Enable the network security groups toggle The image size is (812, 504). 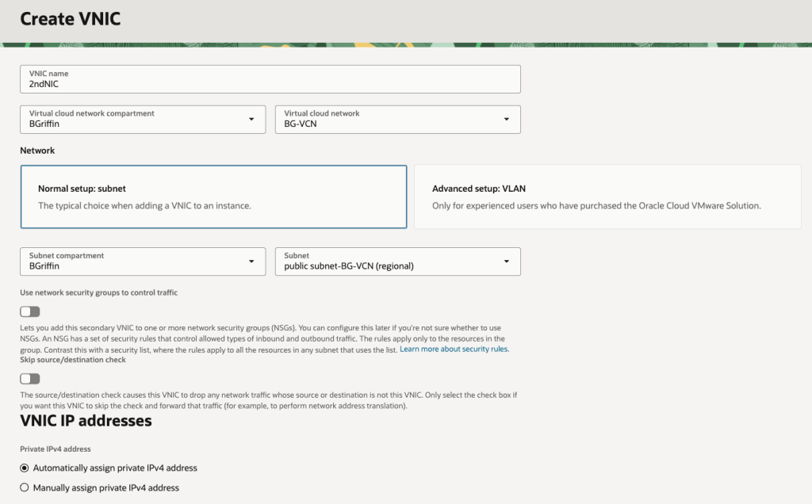coord(30,311)
